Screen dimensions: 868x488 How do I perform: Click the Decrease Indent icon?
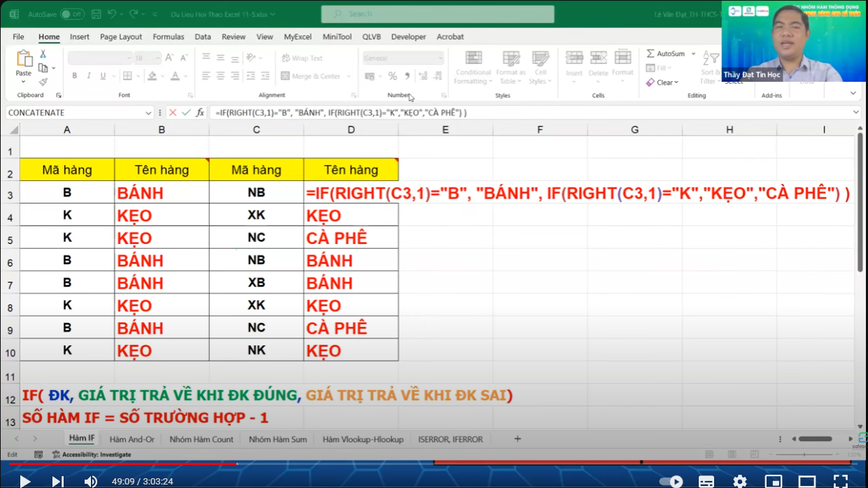251,76
